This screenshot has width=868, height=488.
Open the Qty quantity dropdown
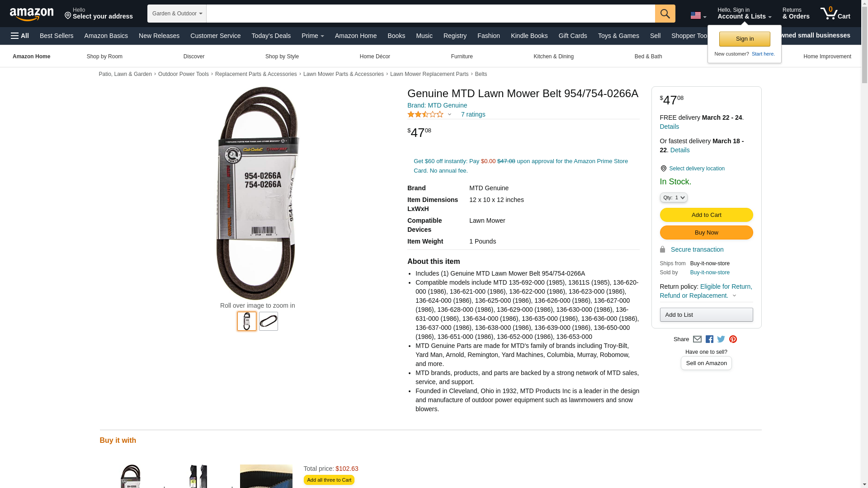tap(674, 197)
